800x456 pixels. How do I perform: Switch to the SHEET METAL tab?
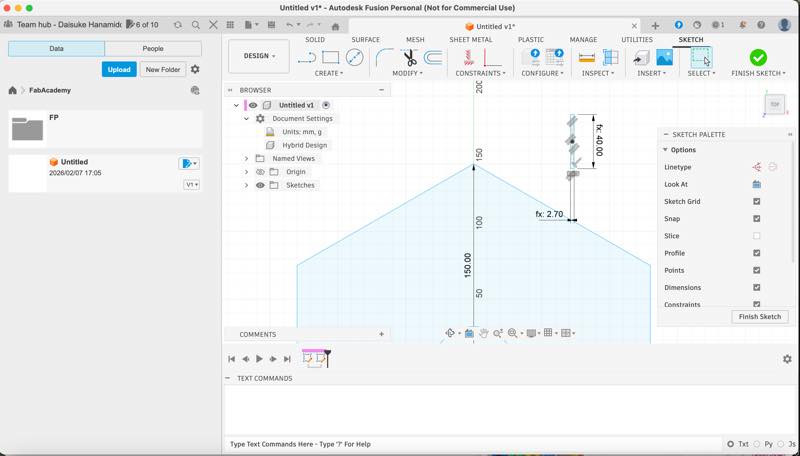[x=470, y=39]
